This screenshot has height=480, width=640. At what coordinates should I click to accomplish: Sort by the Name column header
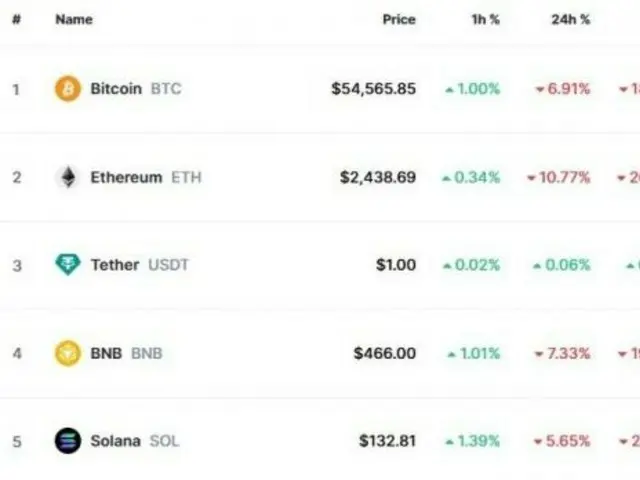pyautogui.click(x=74, y=19)
